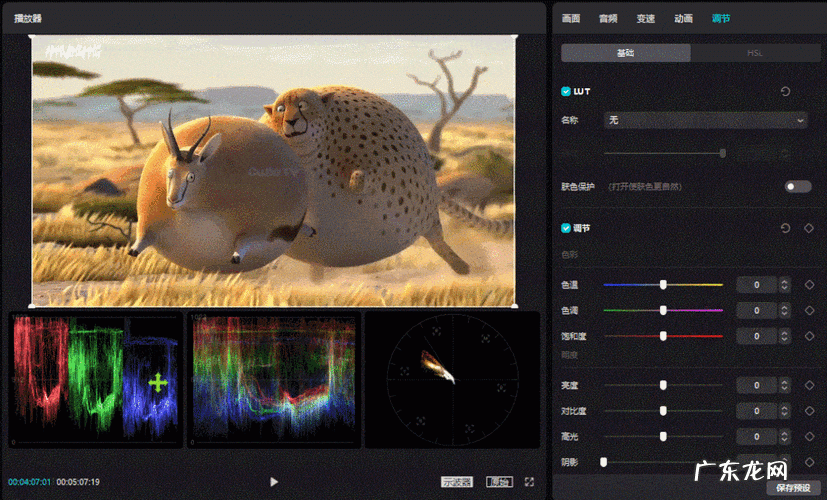Screen dimensions: 827x500
Task: Click the 色温 value stepper arrows
Action: click(x=784, y=285)
